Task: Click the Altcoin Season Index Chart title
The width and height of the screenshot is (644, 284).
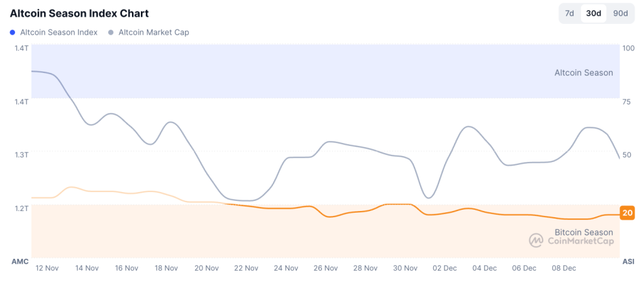Action: pos(79,13)
